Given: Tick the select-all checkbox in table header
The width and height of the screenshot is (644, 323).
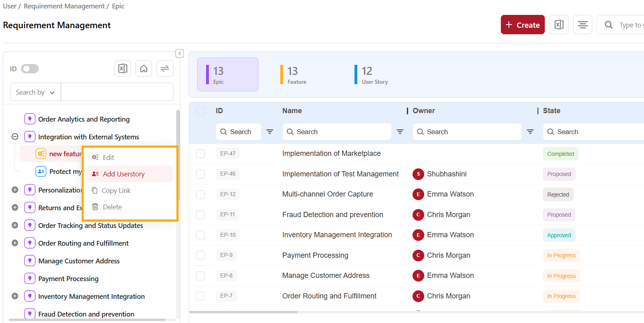Looking at the screenshot, I should pyautogui.click(x=200, y=111).
